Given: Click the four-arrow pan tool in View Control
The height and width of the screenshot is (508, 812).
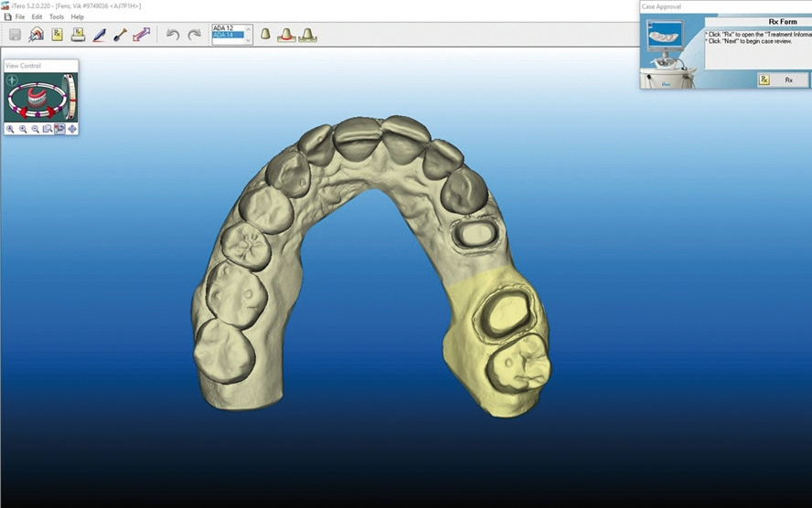Looking at the screenshot, I should point(72,130).
